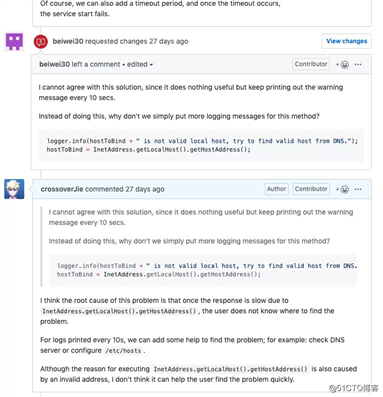Click the '27 days ago' review timestamp

[x=169, y=41]
